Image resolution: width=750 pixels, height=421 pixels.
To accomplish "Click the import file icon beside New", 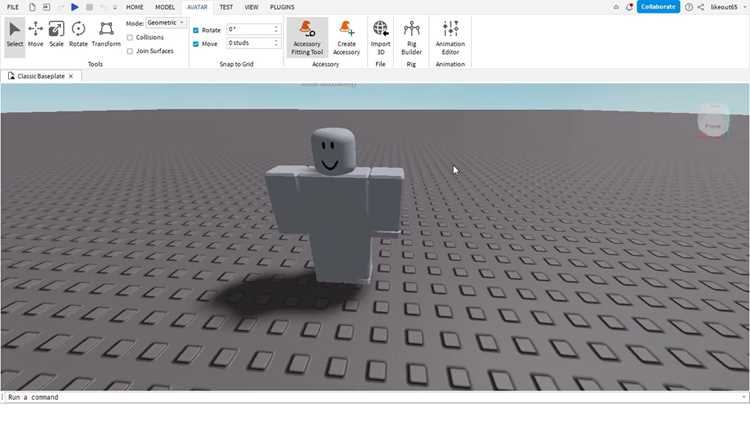I will tap(46, 7).
